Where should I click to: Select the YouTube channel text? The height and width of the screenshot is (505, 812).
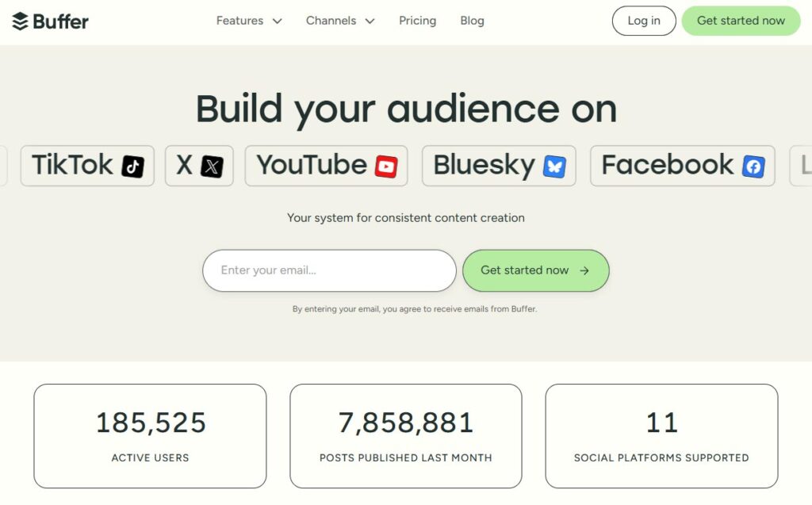[x=312, y=165]
